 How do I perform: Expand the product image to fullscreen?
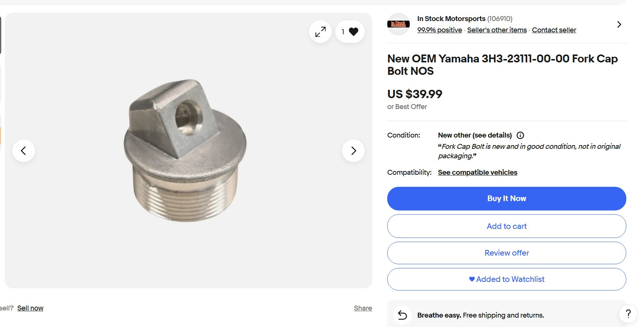pos(320,32)
